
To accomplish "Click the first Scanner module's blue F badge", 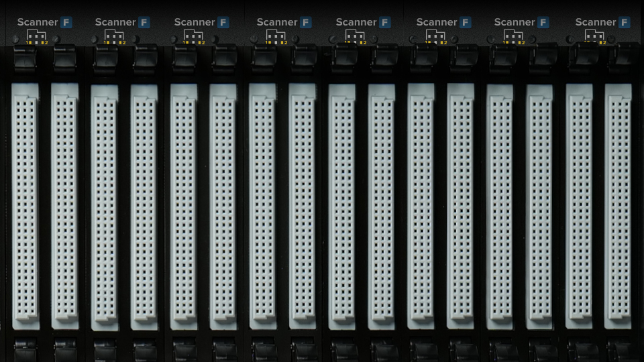I will click(66, 22).
